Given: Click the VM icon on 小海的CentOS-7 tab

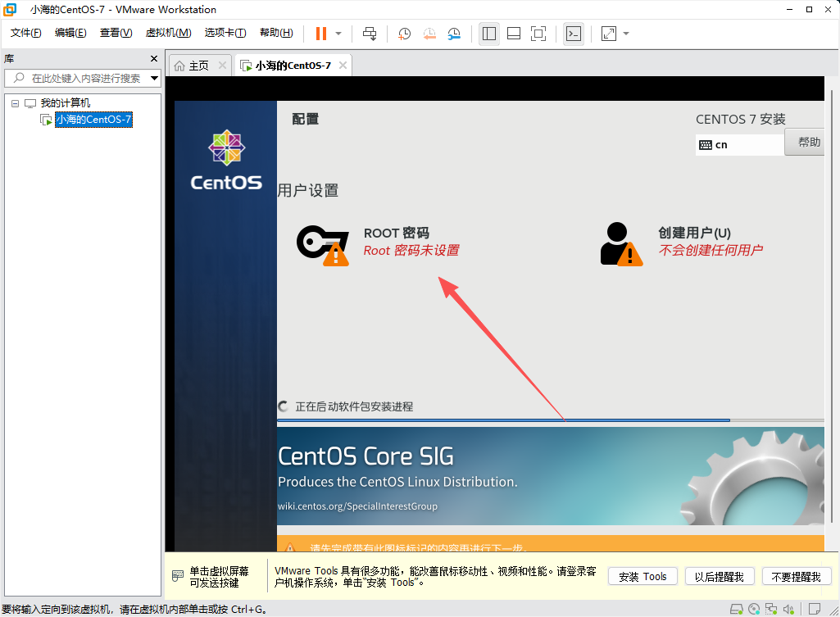Looking at the screenshot, I should [246, 66].
